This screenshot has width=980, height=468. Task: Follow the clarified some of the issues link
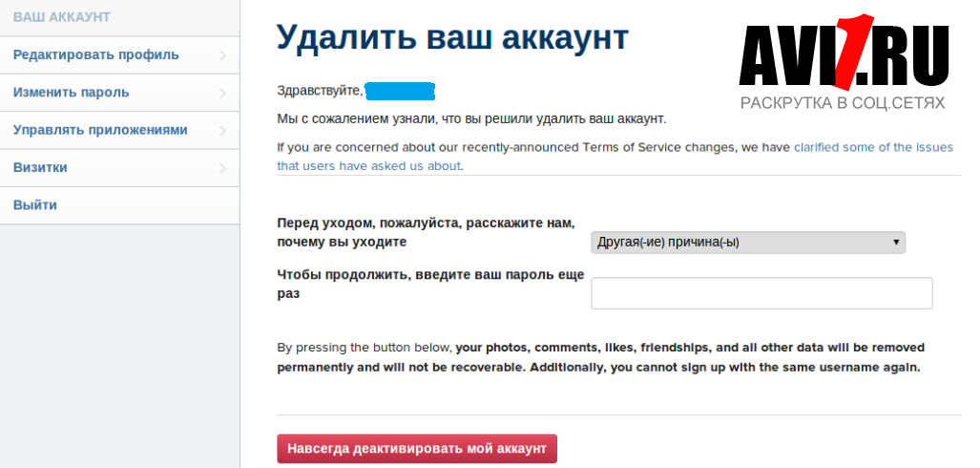[873, 148]
